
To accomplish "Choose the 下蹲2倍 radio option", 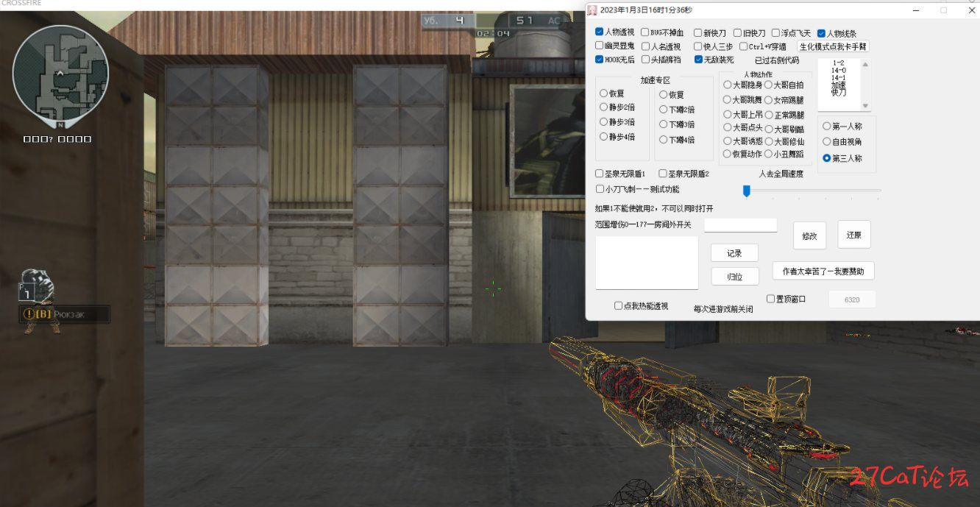I will click(x=663, y=110).
